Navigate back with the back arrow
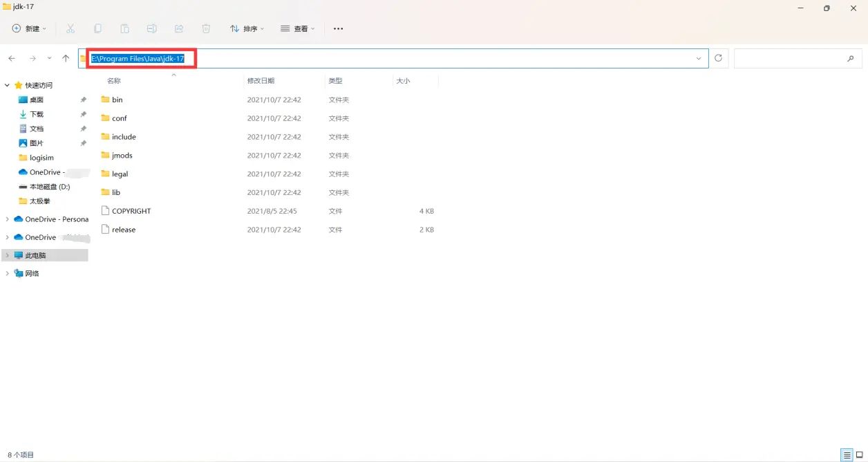 point(11,58)
